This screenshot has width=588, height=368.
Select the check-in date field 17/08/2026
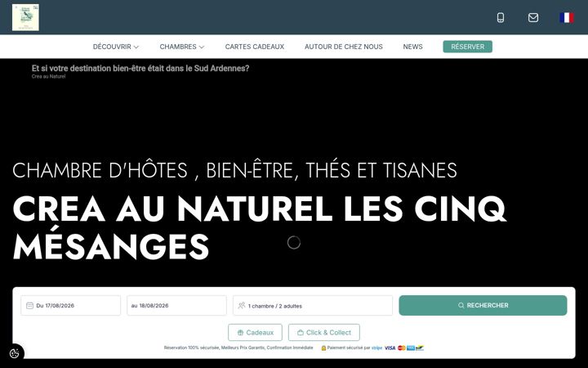tap(71, 305)
